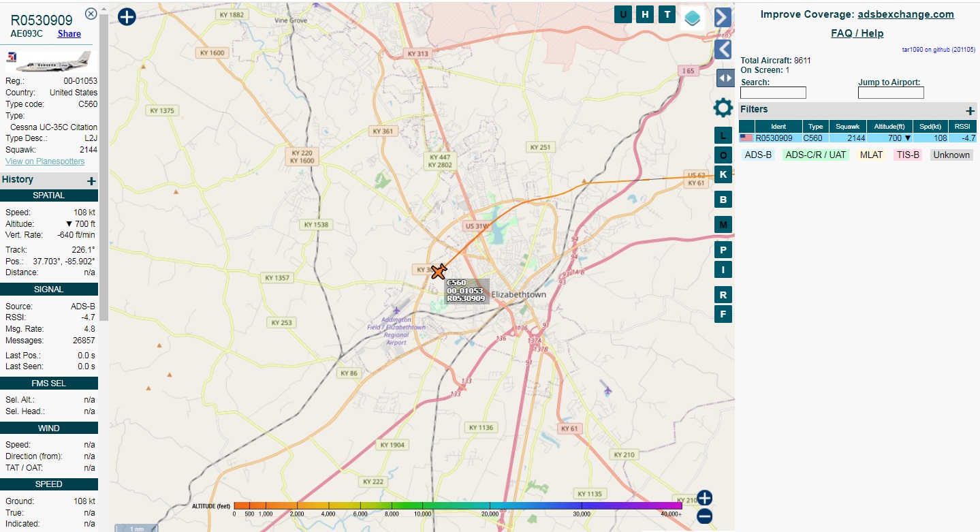Viewport: 980px width, 532px height.
Task: Toggle the U button on map toolbar
Action: coord(623,14)
